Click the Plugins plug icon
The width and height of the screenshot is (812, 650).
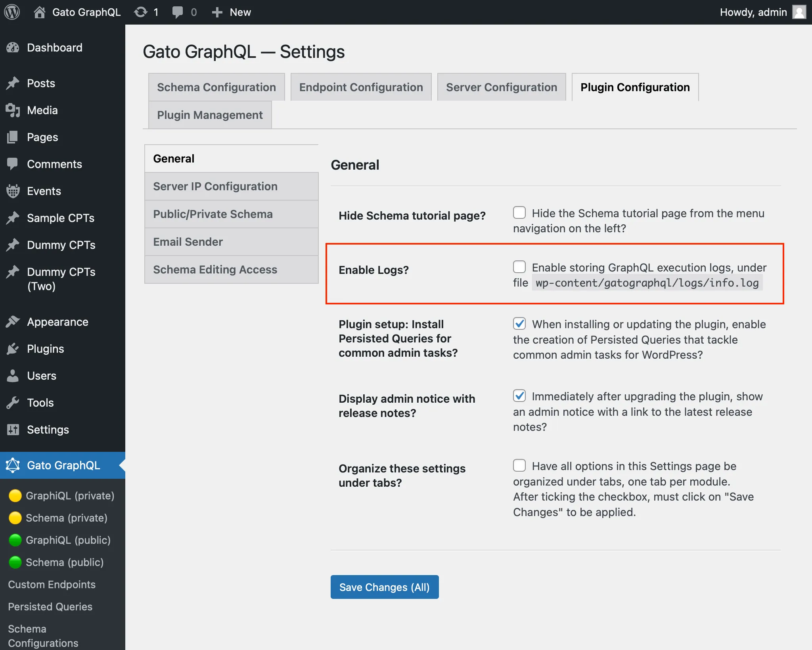13,349
